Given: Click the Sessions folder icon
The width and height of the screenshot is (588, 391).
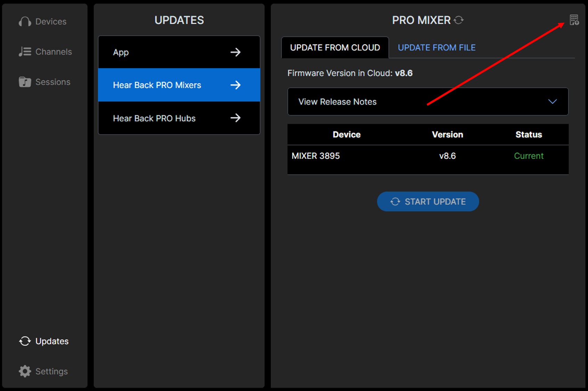Looking at the screenshot, I should pos(25,82).
